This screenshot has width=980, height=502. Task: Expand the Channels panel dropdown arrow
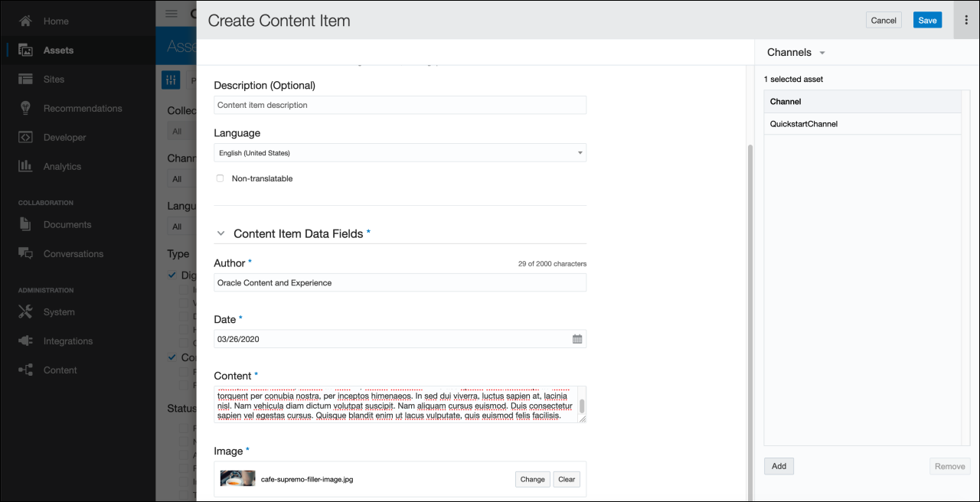[822, 53]
